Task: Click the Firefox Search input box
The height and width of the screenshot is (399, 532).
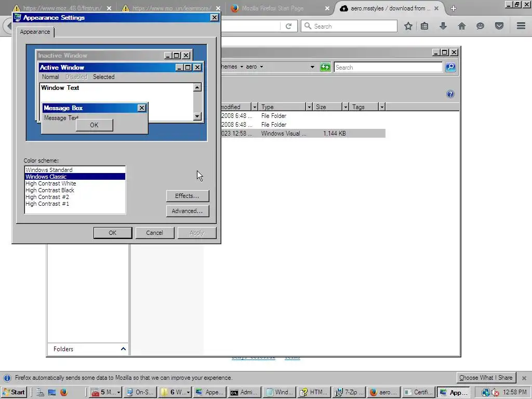Action: pos(349,26)
